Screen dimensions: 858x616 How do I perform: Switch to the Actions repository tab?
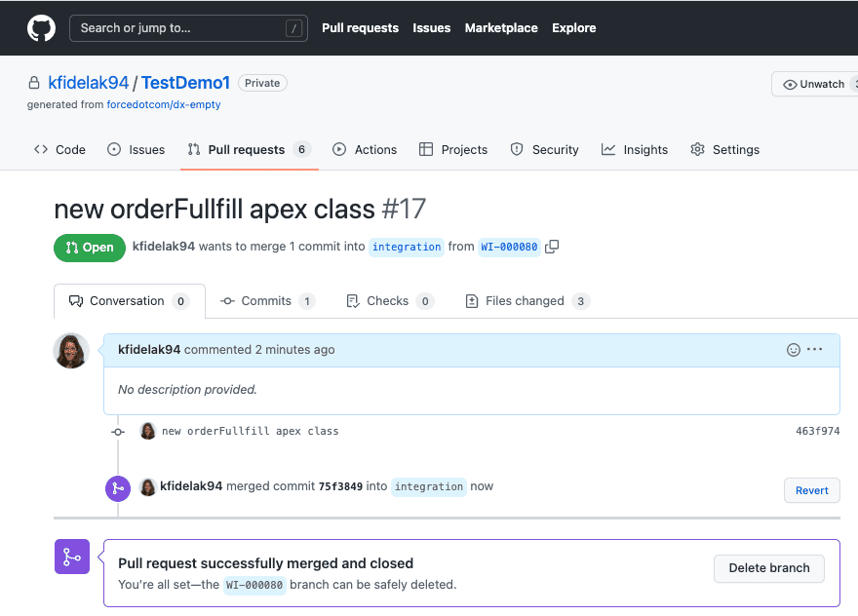point(365,149)
